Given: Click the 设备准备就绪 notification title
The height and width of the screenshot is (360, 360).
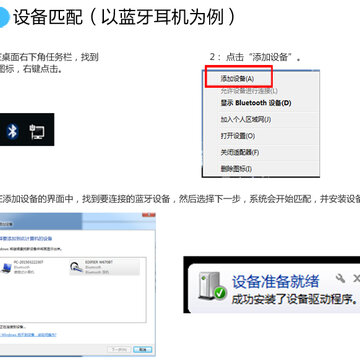Looking at the screenshot, I should coord(275,282).
